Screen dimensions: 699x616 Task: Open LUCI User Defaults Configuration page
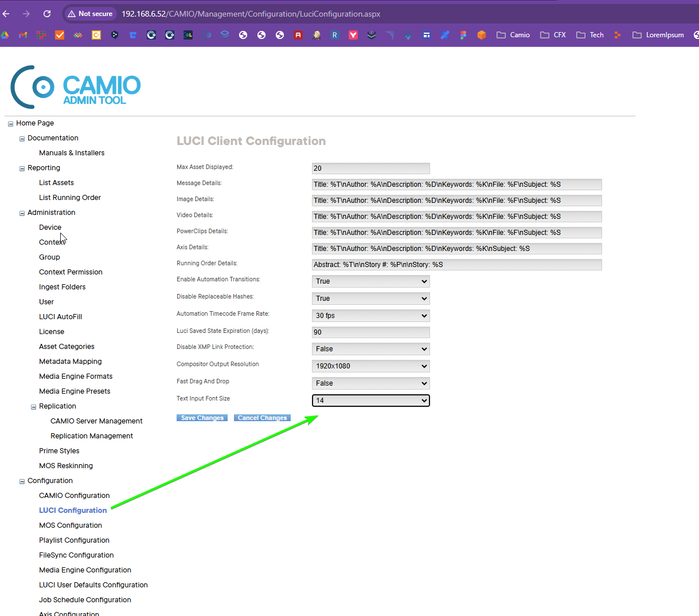[93, 585]
